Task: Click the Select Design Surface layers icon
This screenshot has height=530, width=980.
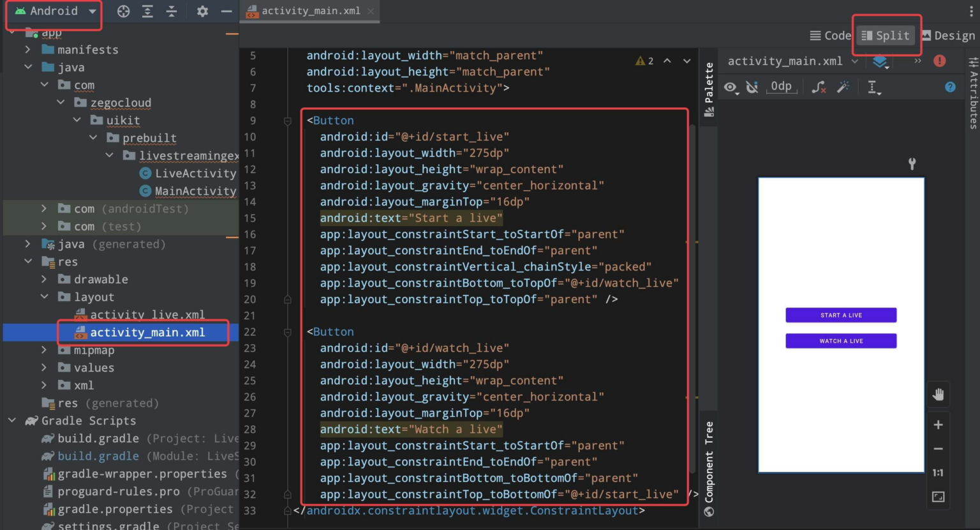Action: (881, 61)
